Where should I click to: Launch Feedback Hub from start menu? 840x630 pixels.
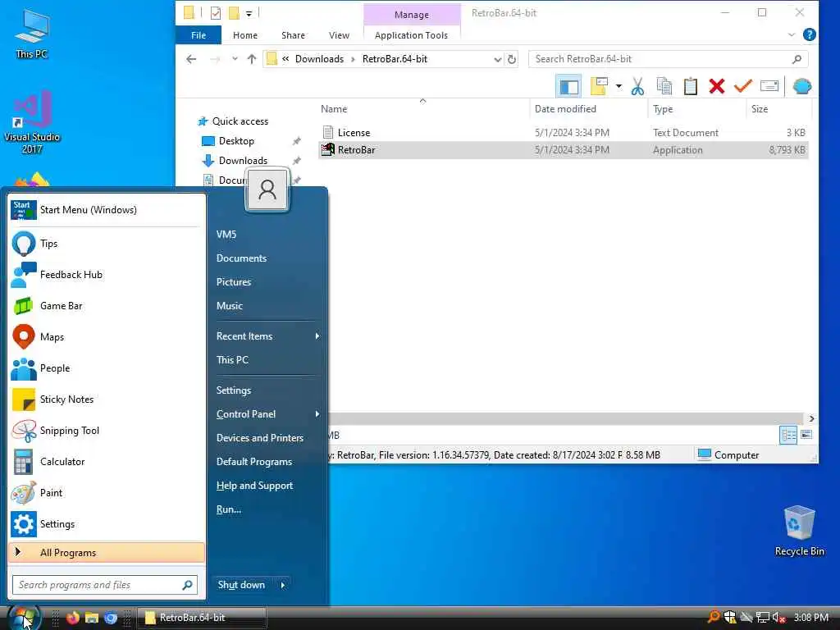click(x=107, y=274)
